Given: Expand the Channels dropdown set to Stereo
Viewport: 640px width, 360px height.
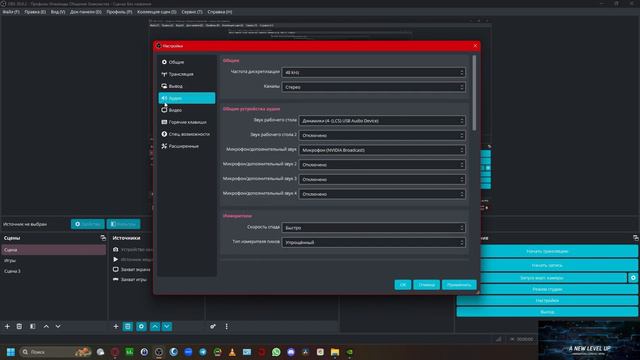Looking at the screenshot, I should [373, 87].
